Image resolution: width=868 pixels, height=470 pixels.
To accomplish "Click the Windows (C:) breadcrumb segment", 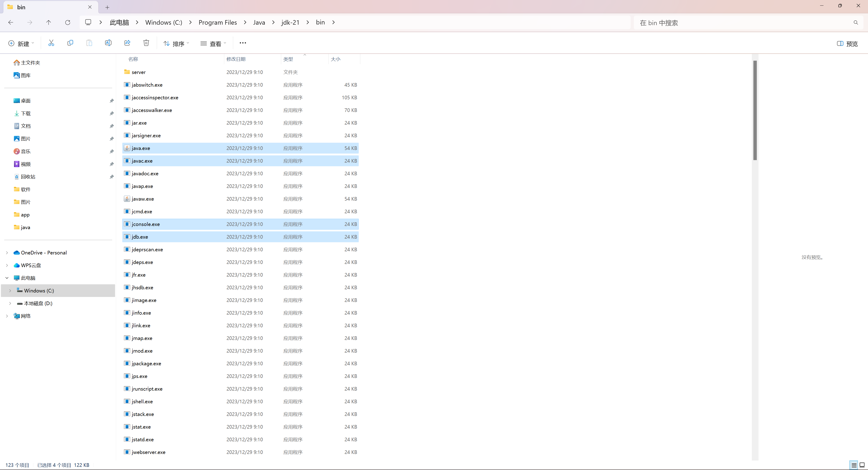I will [x=164, y=22].
